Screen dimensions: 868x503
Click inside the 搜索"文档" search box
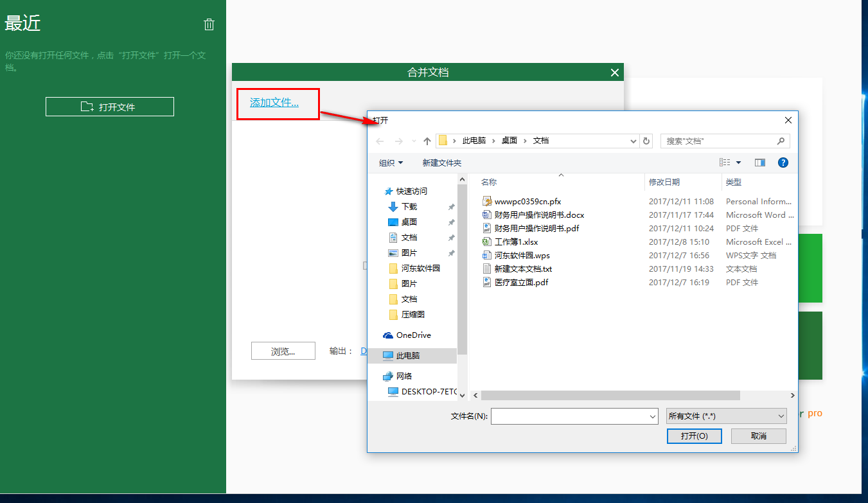[713, 141]
